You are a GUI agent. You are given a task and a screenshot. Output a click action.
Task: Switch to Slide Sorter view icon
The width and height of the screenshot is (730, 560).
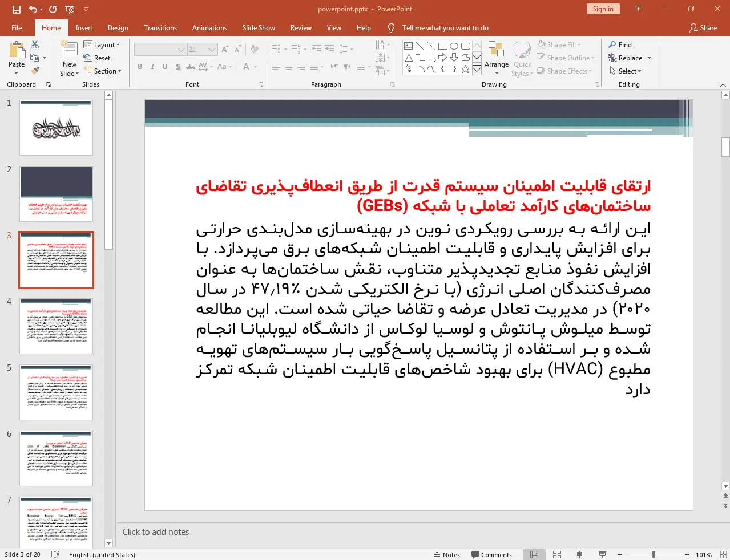click(557, 554)
